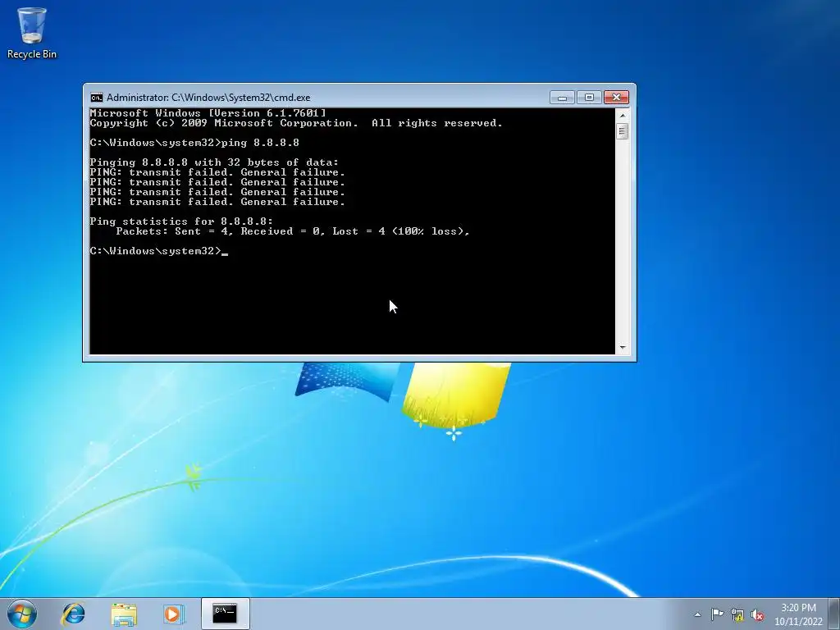Viewport: 840px width, 630px height.
Task: Click the cmd vertical scrollbar thumb
Action: [x=622, y=130]
